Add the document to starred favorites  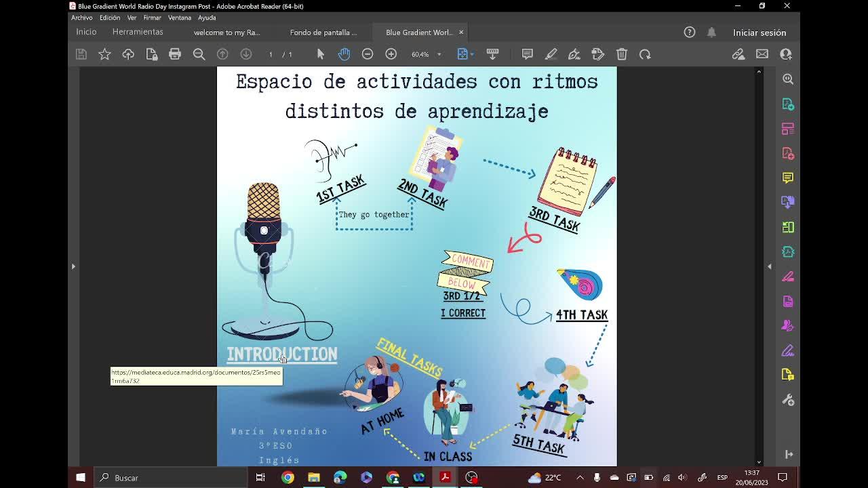tap(104, 54)
